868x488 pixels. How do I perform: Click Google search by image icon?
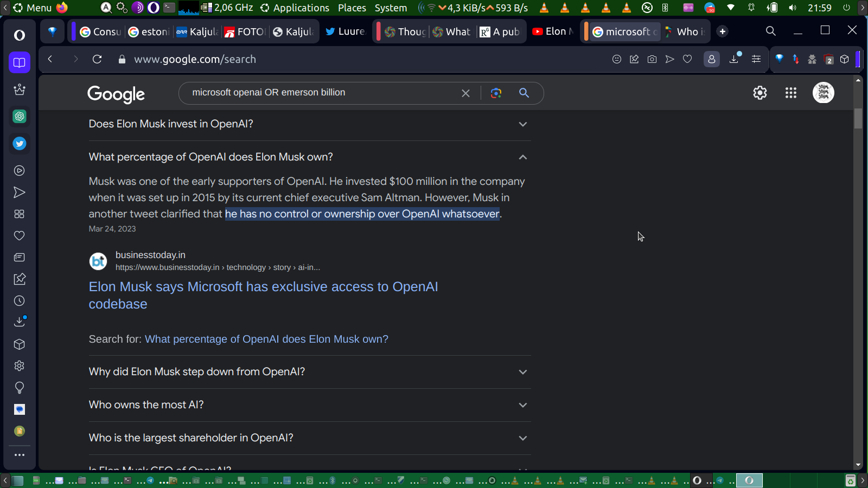[x=496, y=93]
